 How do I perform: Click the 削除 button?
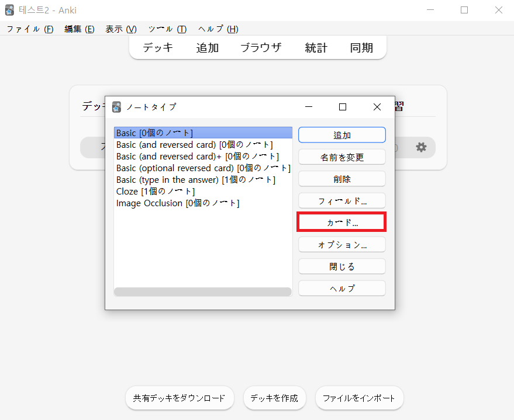[x=342, y=179]
